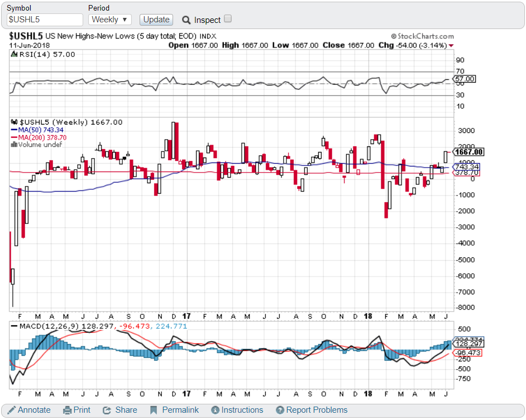The height and width of the screenshot is (420, 526).
Task: Click the Period label above dropdown
Action: [x=99, y=8]
